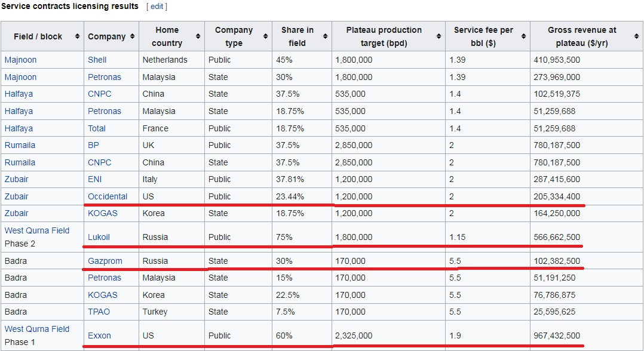Open the Occidental company link

(108, 196)
